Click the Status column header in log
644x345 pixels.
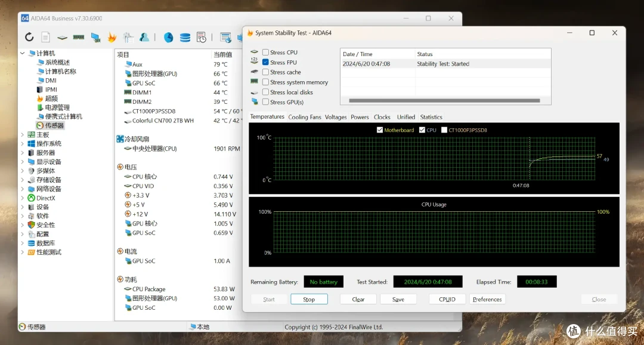pyautogui.click(x=483, y=54)
